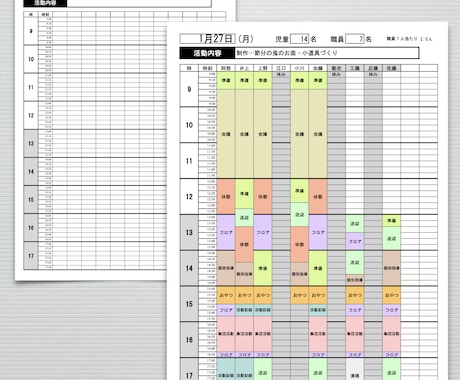
Task: Select 井上's orange 休憩 block at 13
Action: pos(244,244)
